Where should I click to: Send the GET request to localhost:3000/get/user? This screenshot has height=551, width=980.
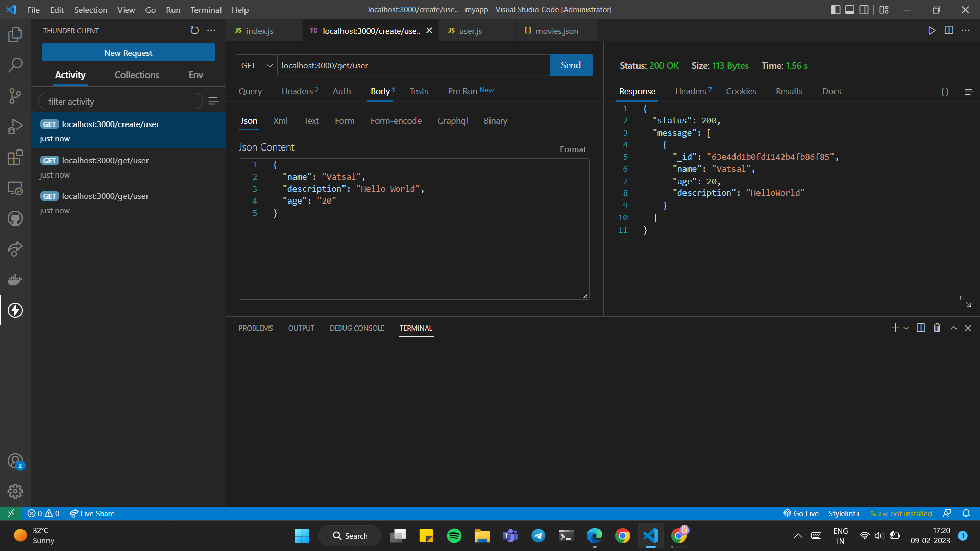pyautogui.click(x=571, y=65)
